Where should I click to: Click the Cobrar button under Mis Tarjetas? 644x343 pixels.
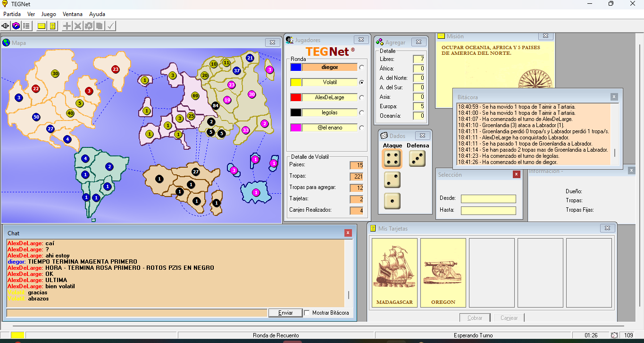475,318
